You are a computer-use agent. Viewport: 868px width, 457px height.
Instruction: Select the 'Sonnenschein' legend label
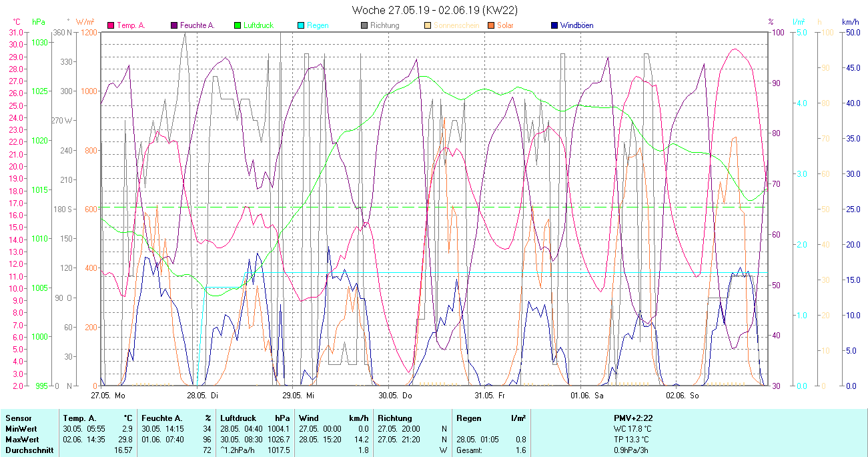click(456, 25)
